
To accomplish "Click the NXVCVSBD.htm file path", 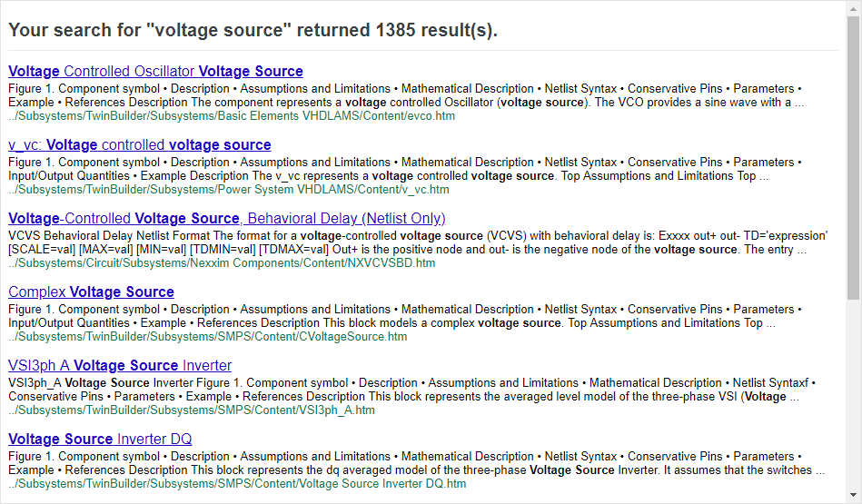I will [x=222, y=263].
